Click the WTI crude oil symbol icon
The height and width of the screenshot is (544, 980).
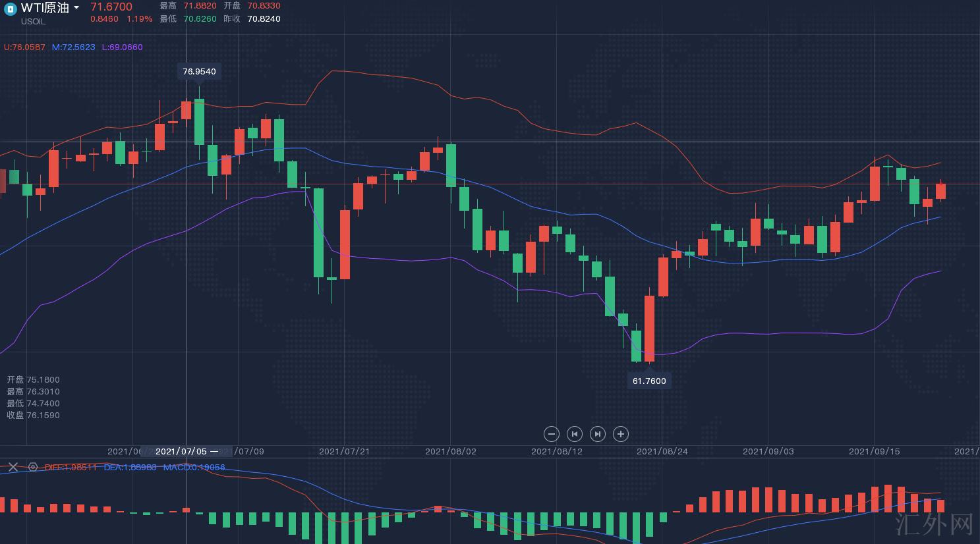(x=10, y=9)
